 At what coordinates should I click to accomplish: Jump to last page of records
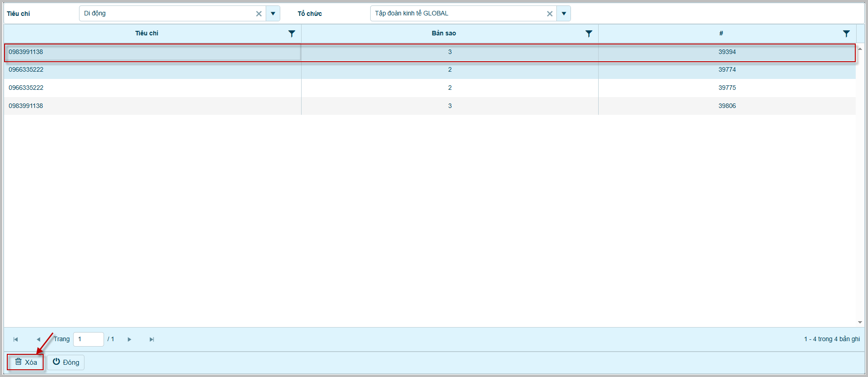click(152, 339)
